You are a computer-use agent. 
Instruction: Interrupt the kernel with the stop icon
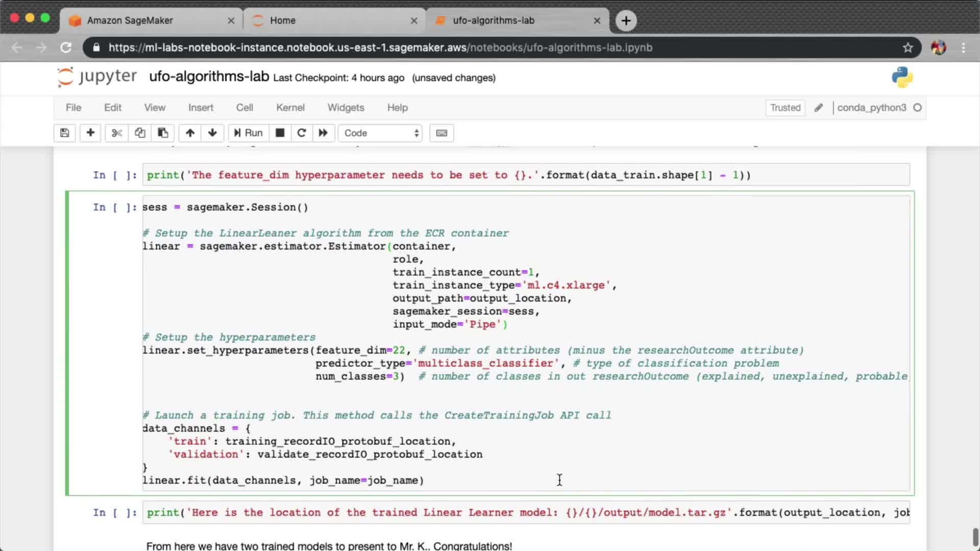coord(280,133)
